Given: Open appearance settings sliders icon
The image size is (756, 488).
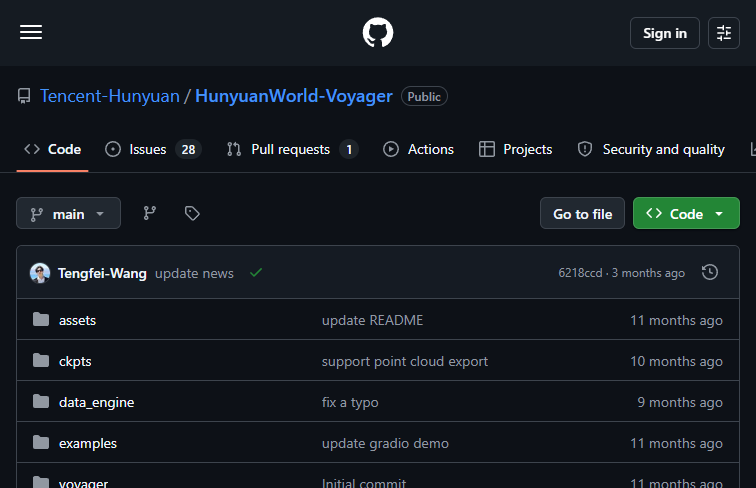Looking at the screenshot, I should 724,33.
